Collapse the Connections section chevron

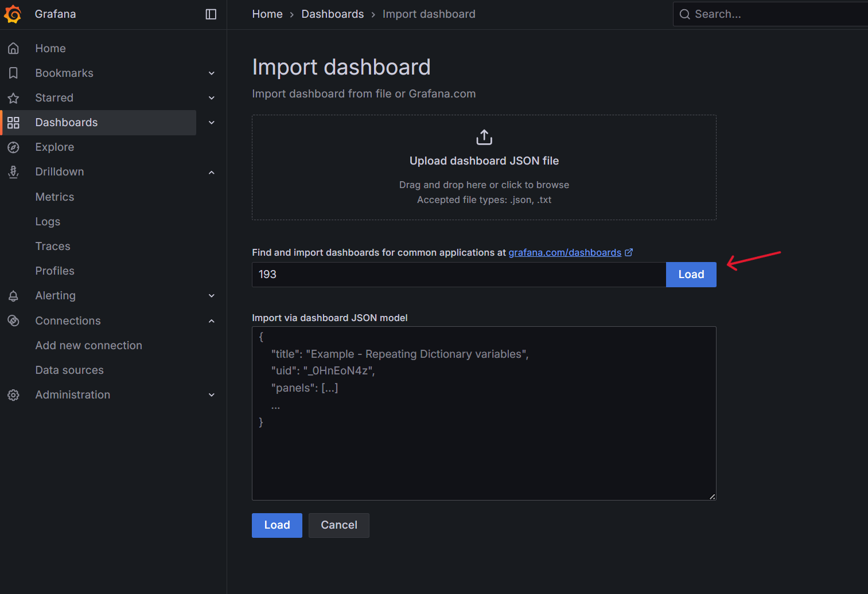212,321
